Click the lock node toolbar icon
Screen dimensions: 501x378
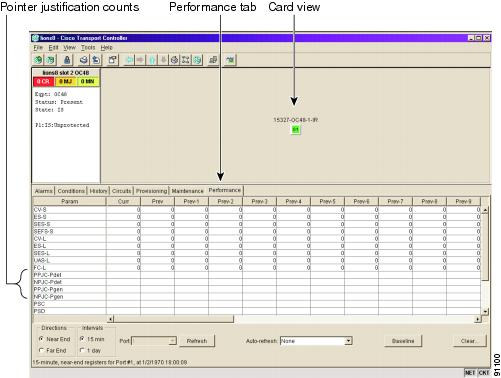point(67,60)
